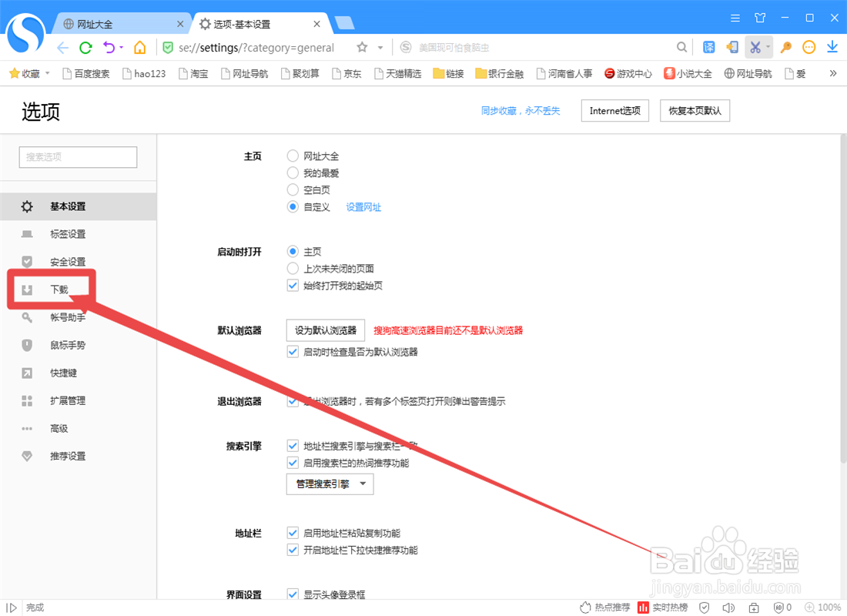
Task: Click the 搜索选项 search field
Action: coord(77,157)
